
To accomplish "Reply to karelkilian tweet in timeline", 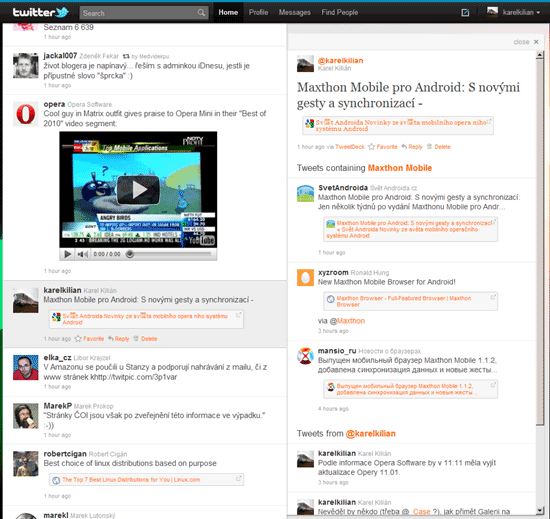I will click(x=122, y=339).
